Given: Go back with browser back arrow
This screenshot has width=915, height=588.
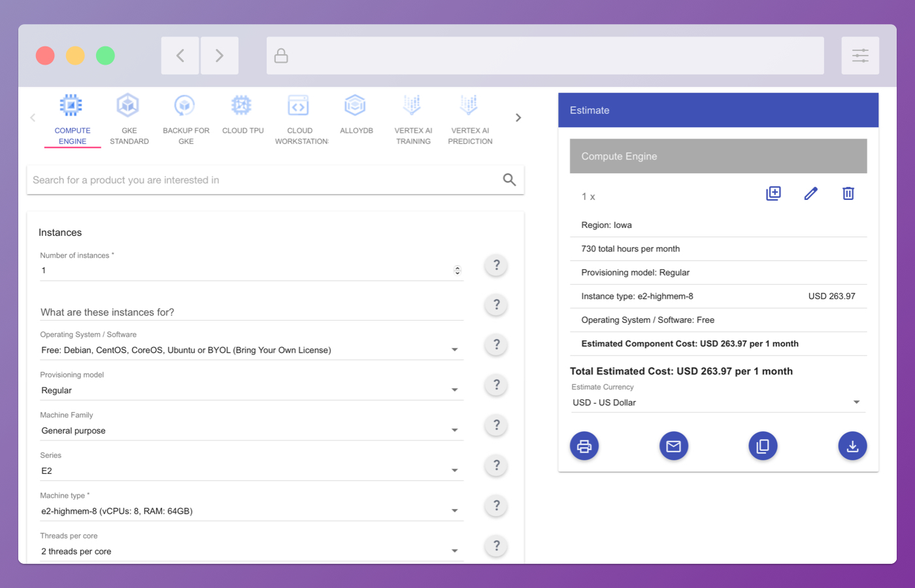Looking at the screenshot, I should pos(180,56).
